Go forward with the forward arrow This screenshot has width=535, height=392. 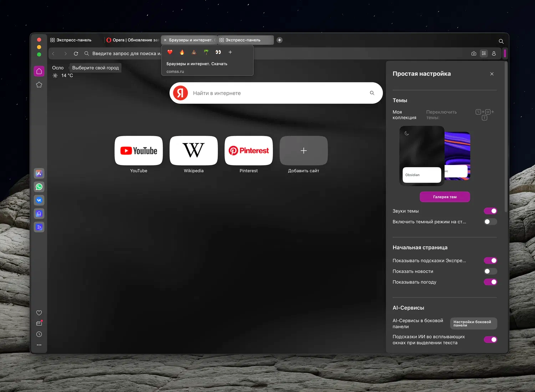tap(65, 53)
